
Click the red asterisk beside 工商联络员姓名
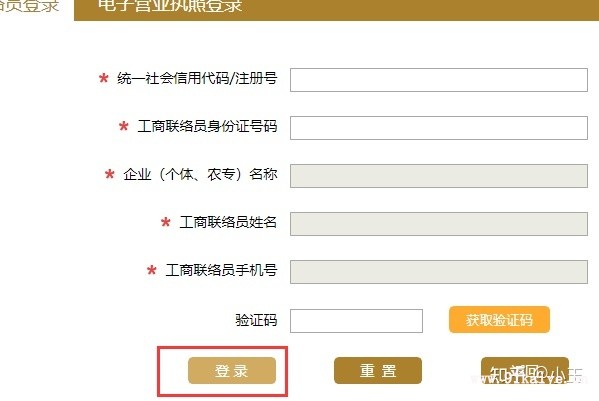[x=165, y=222]
